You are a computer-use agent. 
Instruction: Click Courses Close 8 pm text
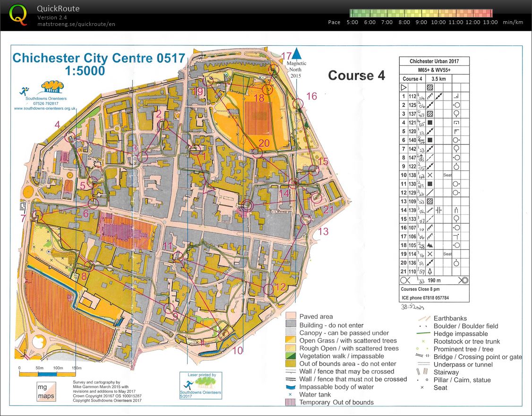click(420, 289)
